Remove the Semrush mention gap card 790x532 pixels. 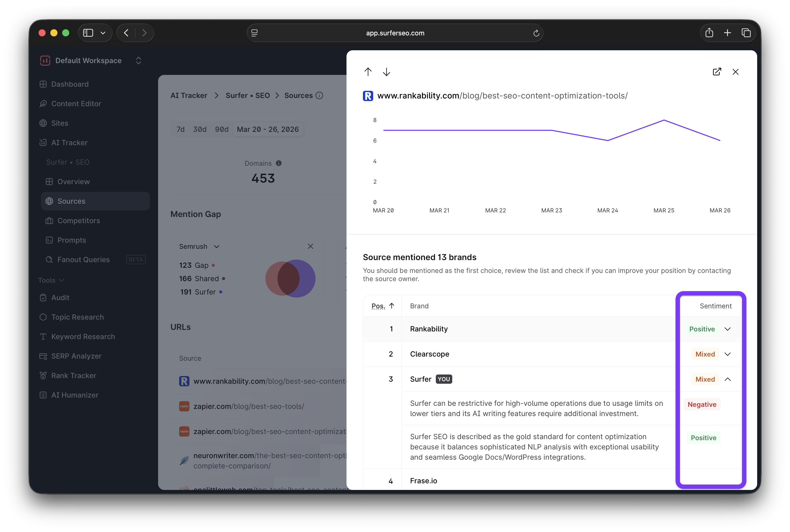(310, 246)
